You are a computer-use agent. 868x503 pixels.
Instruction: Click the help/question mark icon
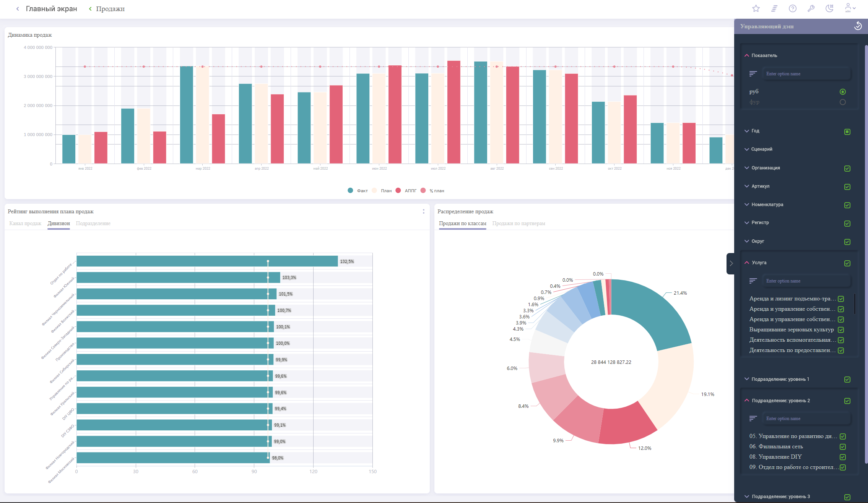coord(793,8)
